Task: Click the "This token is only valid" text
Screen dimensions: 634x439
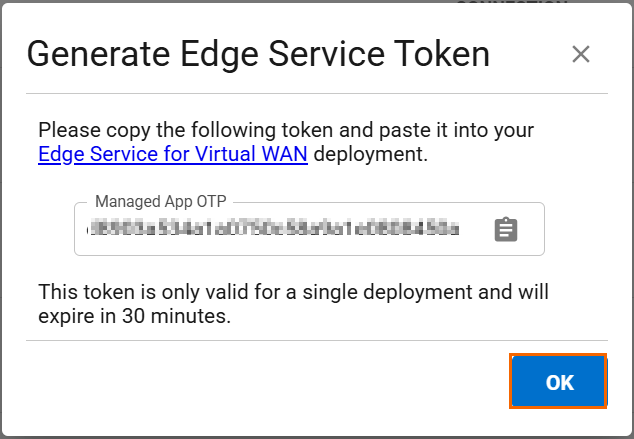Action: [140, 293]
